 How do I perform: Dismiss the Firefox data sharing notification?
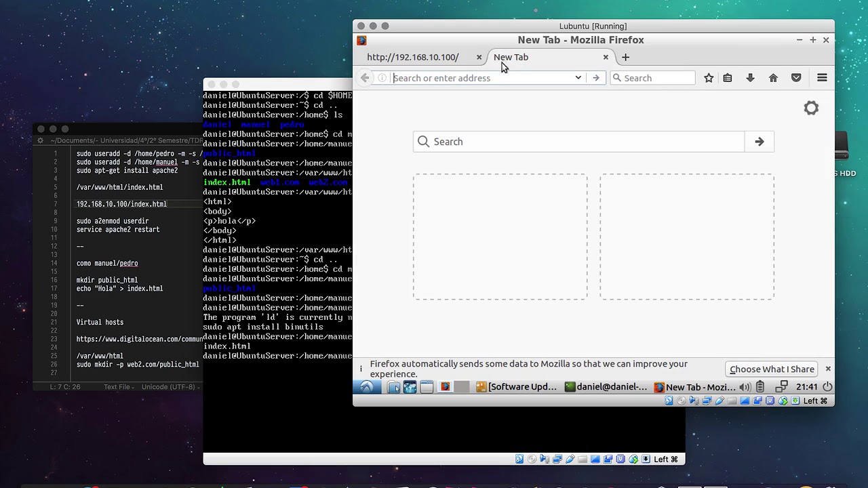click(x=828, y=369)
